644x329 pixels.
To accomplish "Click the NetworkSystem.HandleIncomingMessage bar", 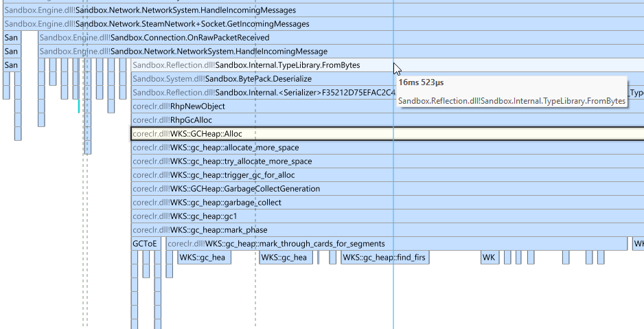I will click(x=341, y=52).
